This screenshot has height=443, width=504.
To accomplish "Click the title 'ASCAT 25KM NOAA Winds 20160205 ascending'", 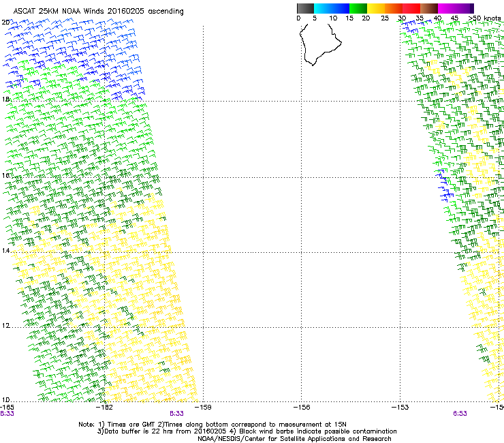I will tap(98, 12).
